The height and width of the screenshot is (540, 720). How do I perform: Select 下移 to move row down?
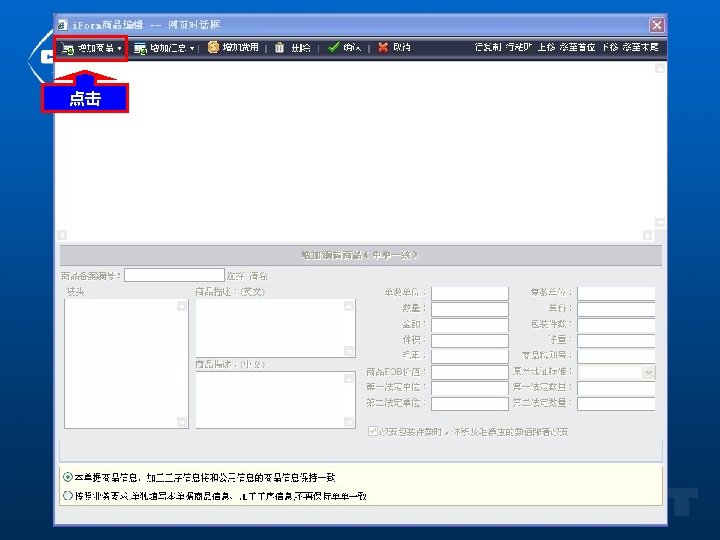610,47
